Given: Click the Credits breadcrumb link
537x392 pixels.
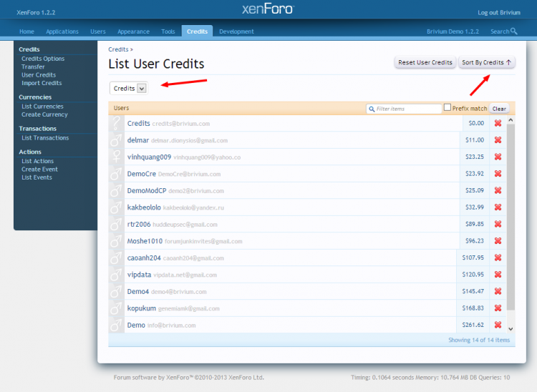Looking at the screenshot, I should point(118,49).
